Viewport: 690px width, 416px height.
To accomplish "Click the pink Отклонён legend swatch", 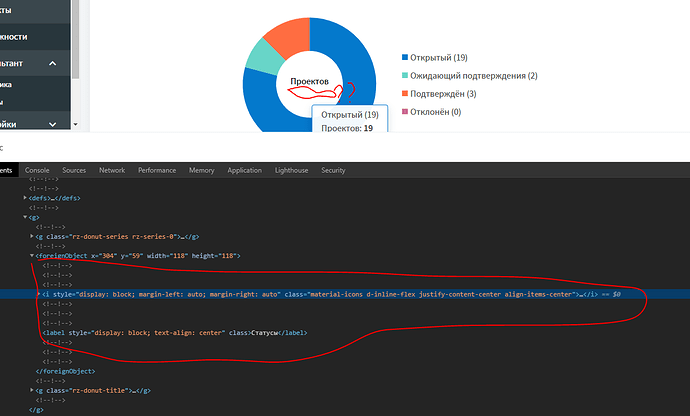I will coord(405,111).
